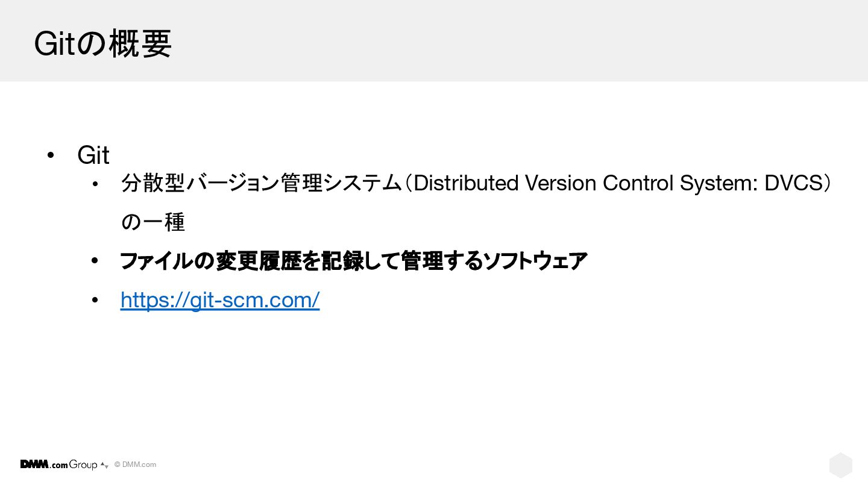Click the slide title Gitの概要
This screenshot has height=488, width=868.
(x=103, y=43)
